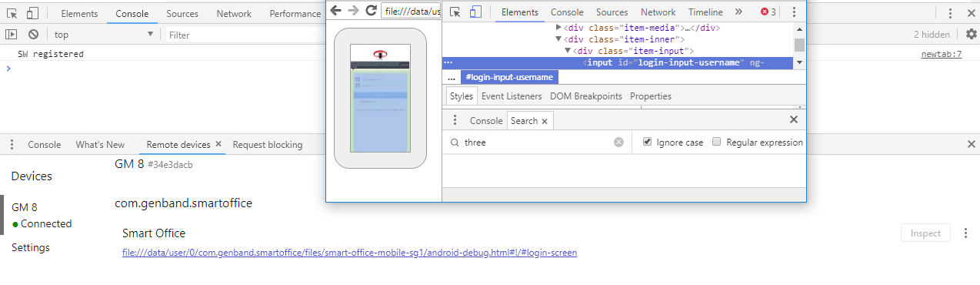Switch to Request blocking drawer tab
The width and height of the screenshot is (980, 285).
(x=268, y=144)
